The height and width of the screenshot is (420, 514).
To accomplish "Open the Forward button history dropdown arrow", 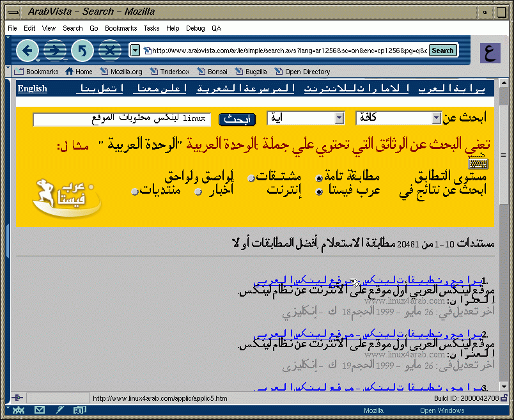I will pyautogui.click(x=66, y=60).
